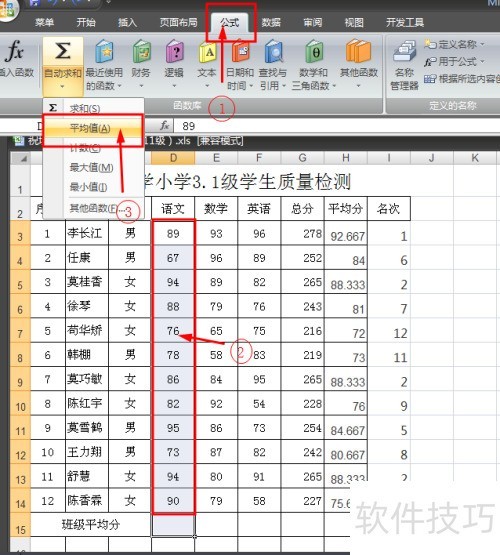500x555 pixels.
Task: Click cell D15 in the class average row
Action: point(173,525)
